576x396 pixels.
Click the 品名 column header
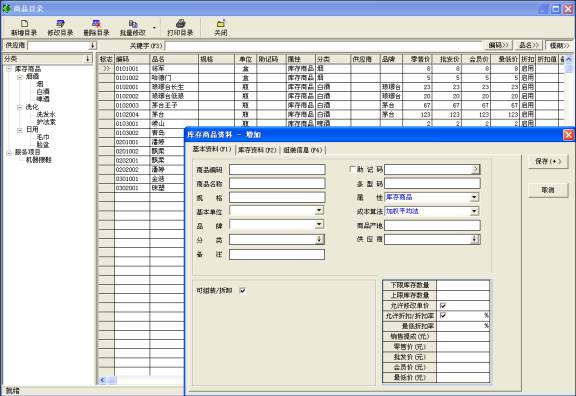(174, 59)
